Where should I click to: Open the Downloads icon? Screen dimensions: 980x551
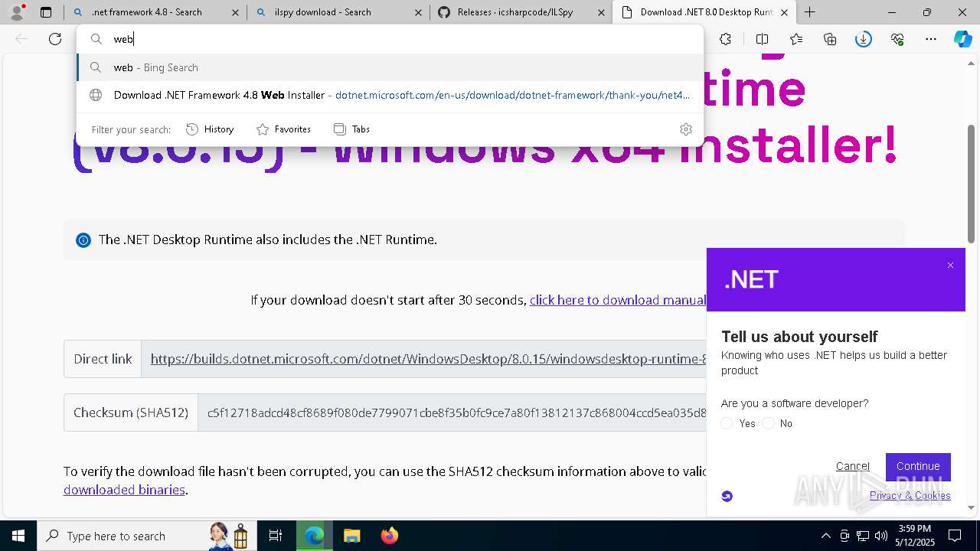coord(864,39)
